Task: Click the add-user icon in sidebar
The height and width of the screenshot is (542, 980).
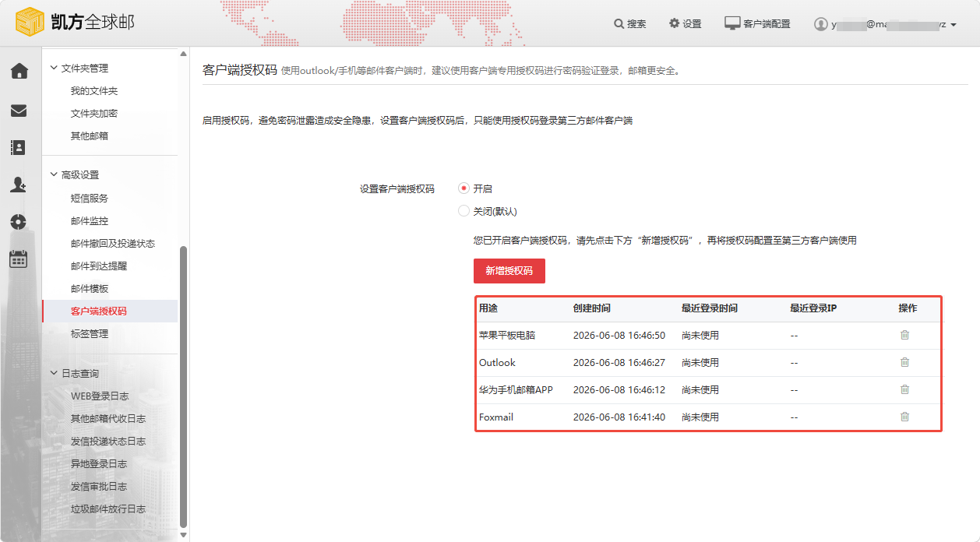Action: click(x=19, y=185)
